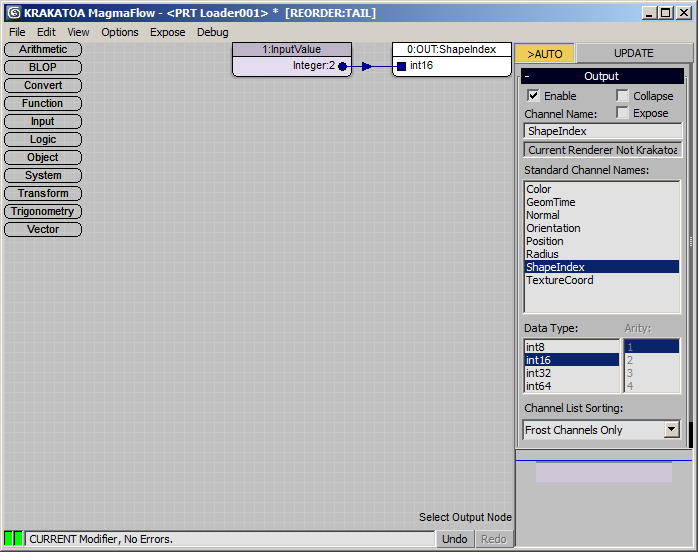This screenshot has width=698, height=552.
Task: Open the Transform node category
Action: [43, 193]
